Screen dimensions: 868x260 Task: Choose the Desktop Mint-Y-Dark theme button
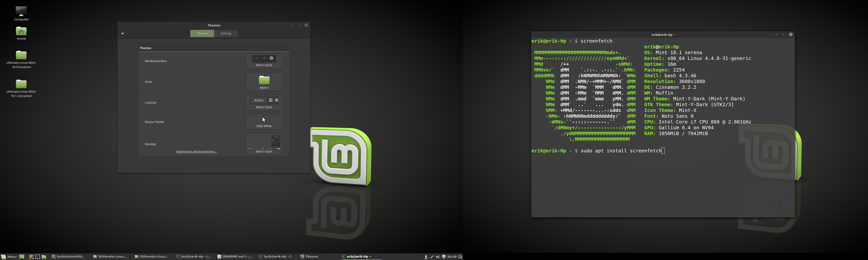pyautogui.click(x=264, y=144)
